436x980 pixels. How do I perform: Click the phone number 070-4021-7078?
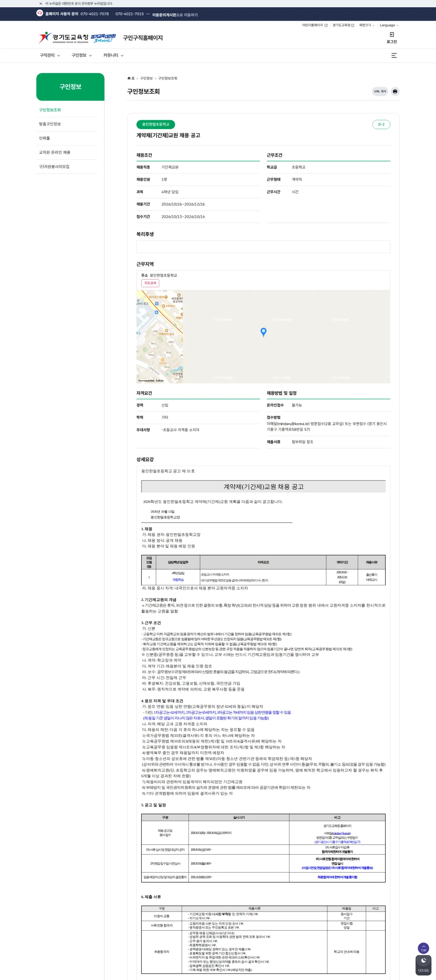(94, 14)
